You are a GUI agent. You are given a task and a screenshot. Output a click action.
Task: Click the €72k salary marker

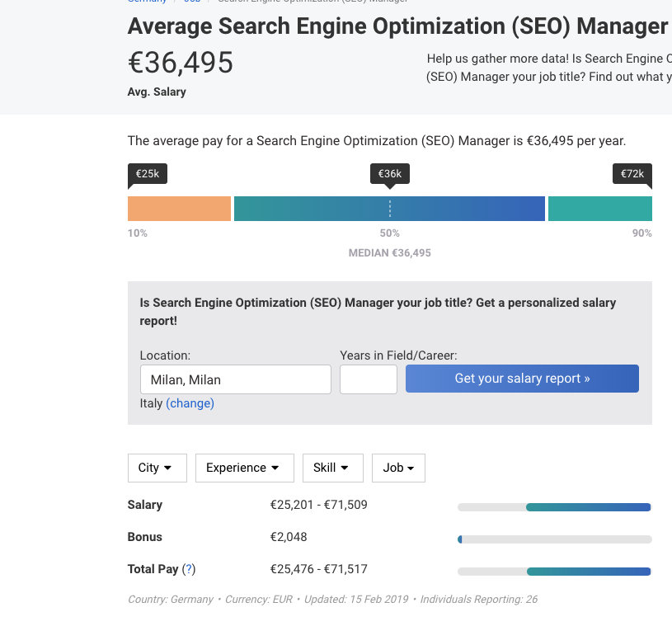click(632, 174)
